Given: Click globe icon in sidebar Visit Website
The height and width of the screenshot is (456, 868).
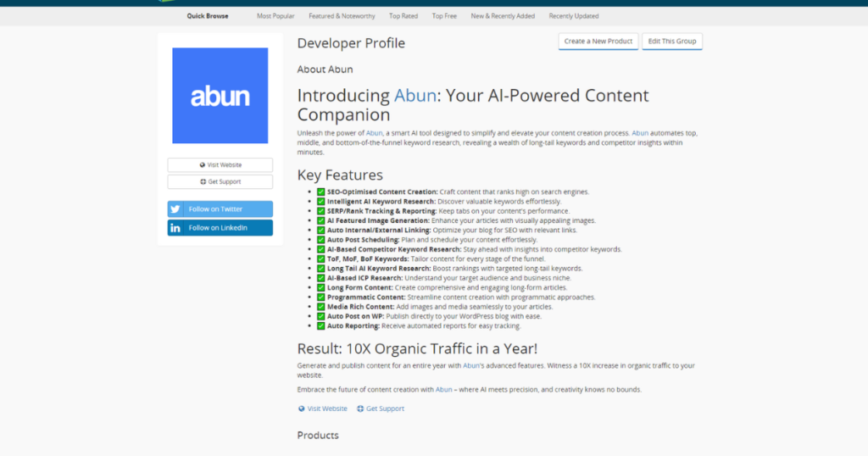Looking at the screenshot, I should point(202,165).
